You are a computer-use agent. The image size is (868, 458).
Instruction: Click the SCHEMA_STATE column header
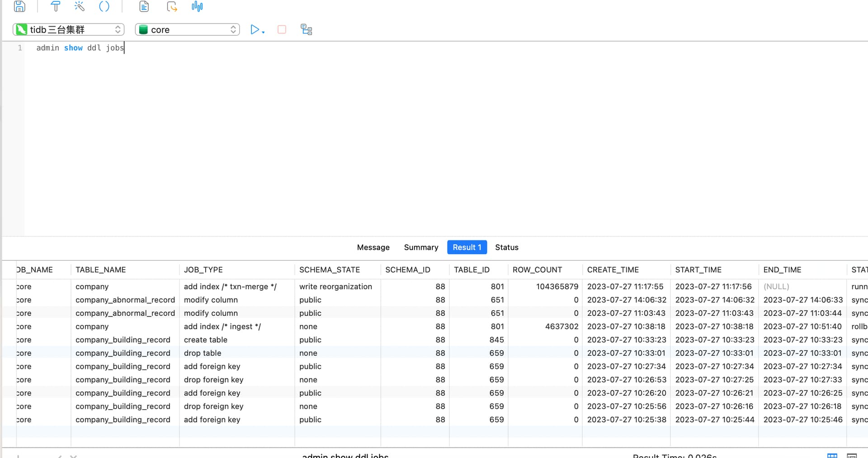(337, 270)
